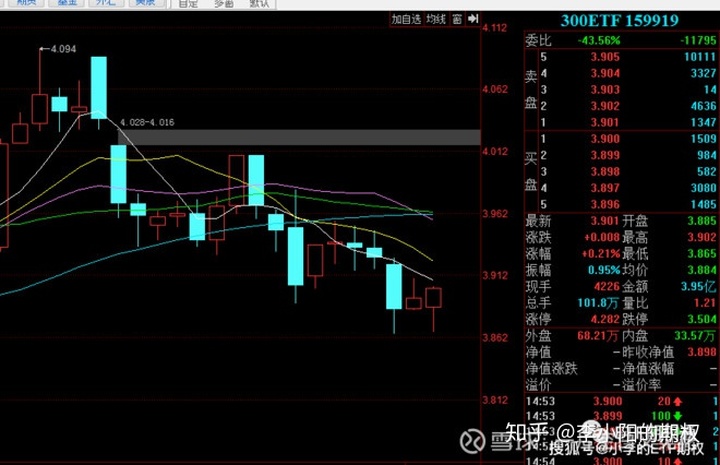Click the arrow-to-bar panel collapse icon

pyautogui.click(x=472, y=19)
